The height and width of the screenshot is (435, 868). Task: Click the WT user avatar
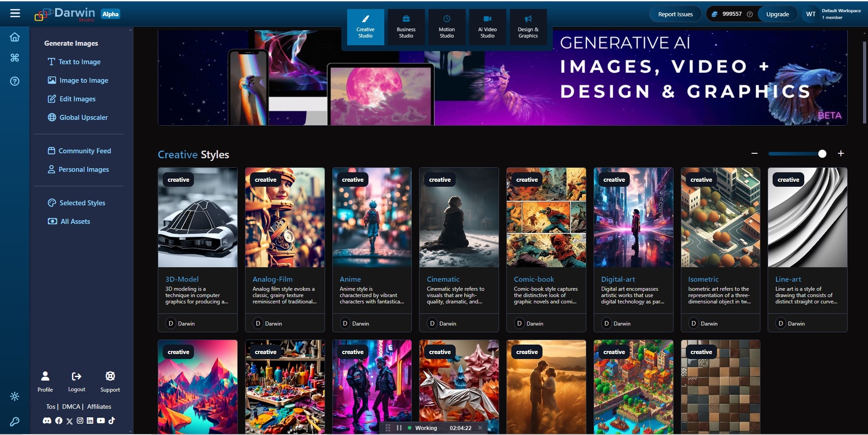(811, 14)
